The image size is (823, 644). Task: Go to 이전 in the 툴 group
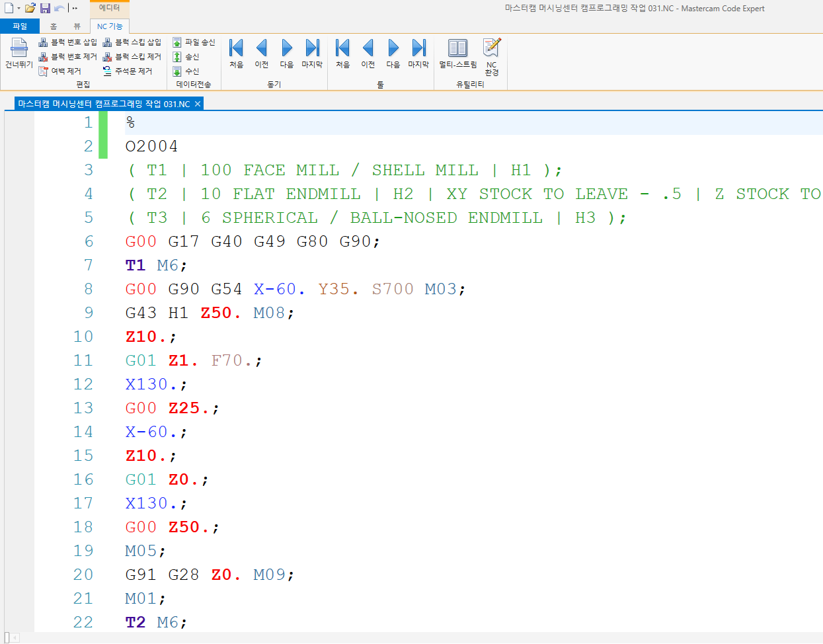368,54
